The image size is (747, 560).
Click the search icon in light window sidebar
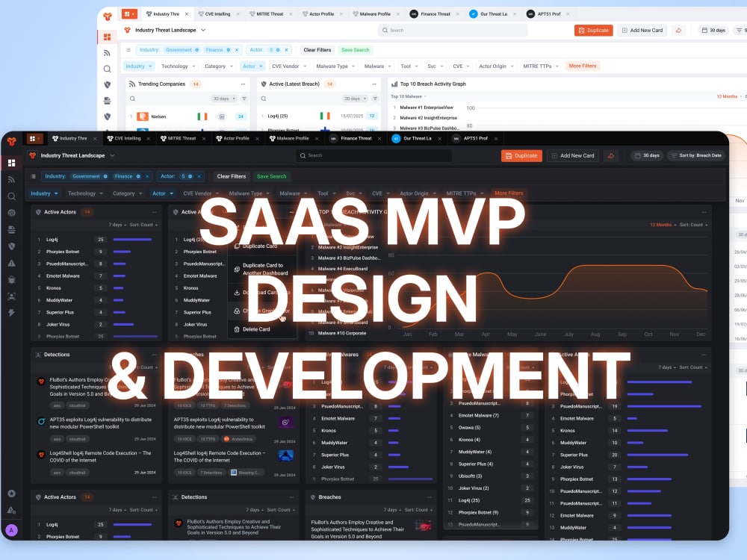click(x=107, y=69)
